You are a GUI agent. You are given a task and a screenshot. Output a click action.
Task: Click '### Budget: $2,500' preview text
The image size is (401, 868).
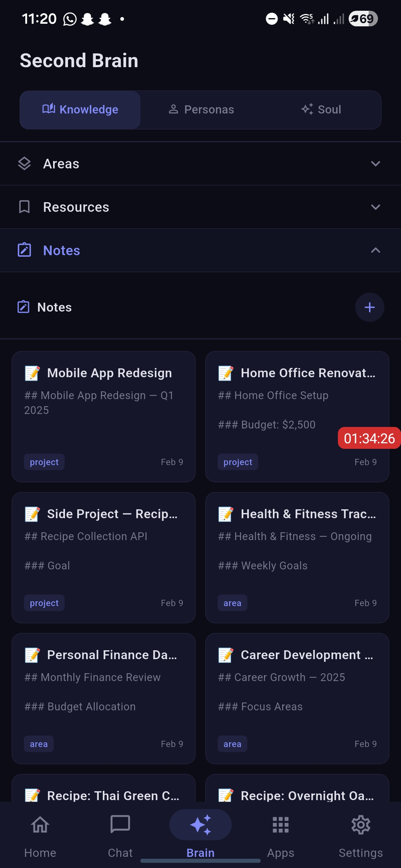[267, 425]
